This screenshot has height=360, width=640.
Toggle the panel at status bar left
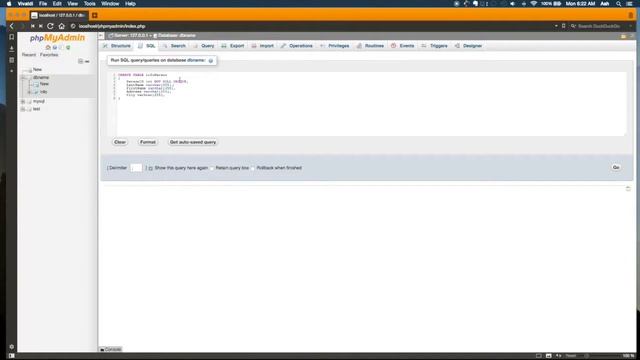click(x=11, y=356)
